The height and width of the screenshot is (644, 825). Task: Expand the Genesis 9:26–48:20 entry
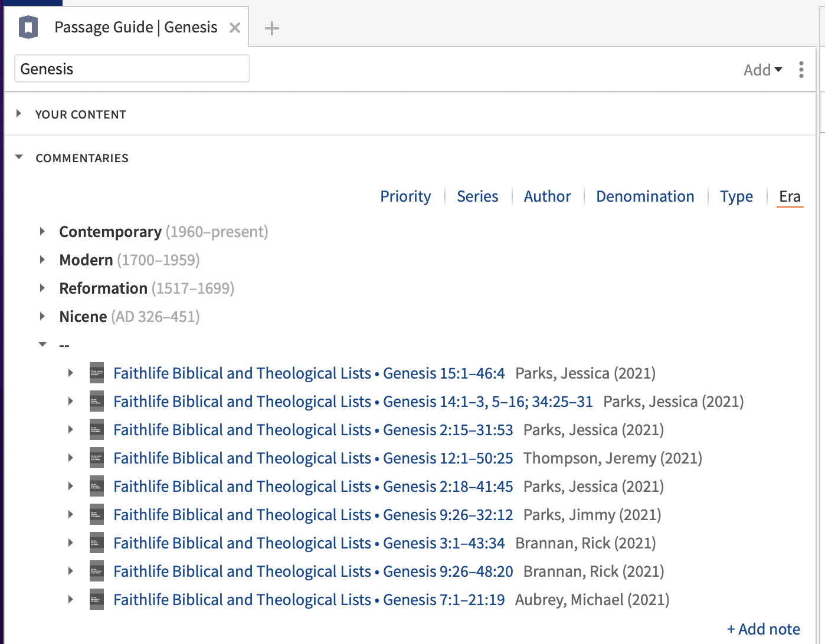[70, 571]
